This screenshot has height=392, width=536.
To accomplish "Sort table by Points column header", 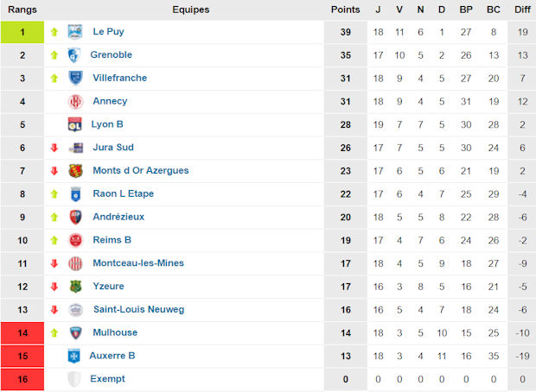I will (x=346, y=9).
